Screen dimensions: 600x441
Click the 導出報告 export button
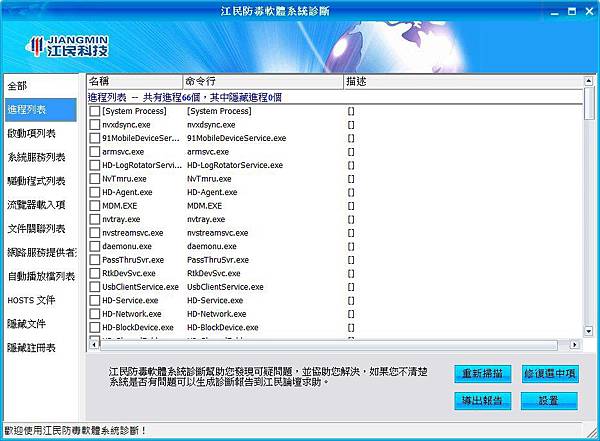[483, 401]
